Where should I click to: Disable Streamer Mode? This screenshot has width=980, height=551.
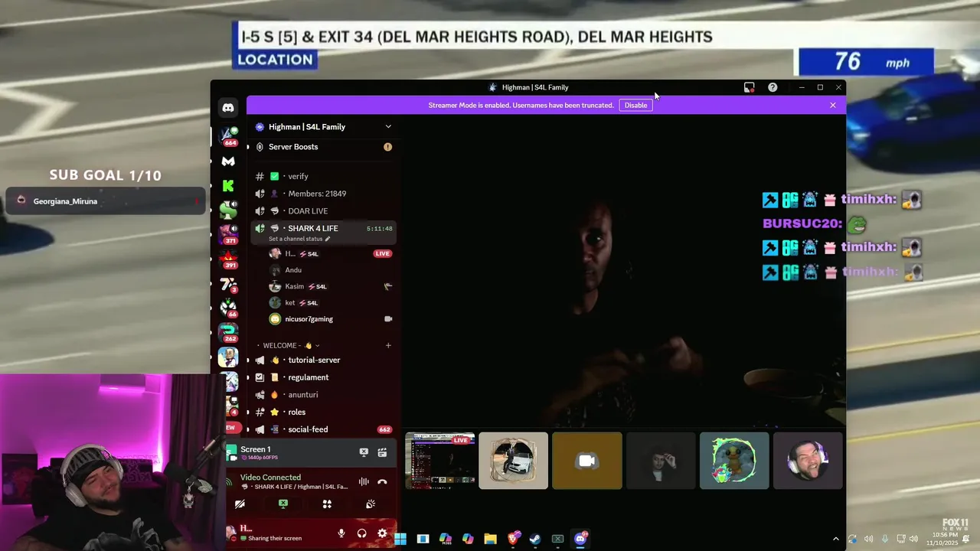coord(635,105)
